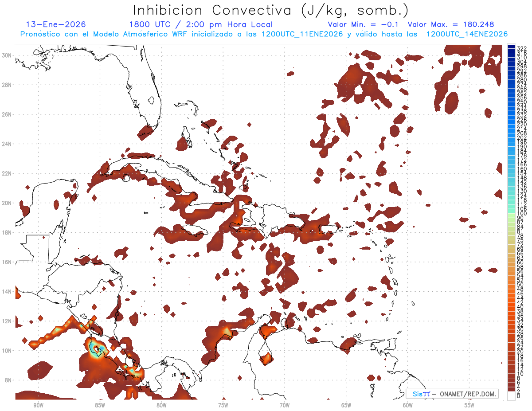Click the '60W' longitude label

[408, 405]
